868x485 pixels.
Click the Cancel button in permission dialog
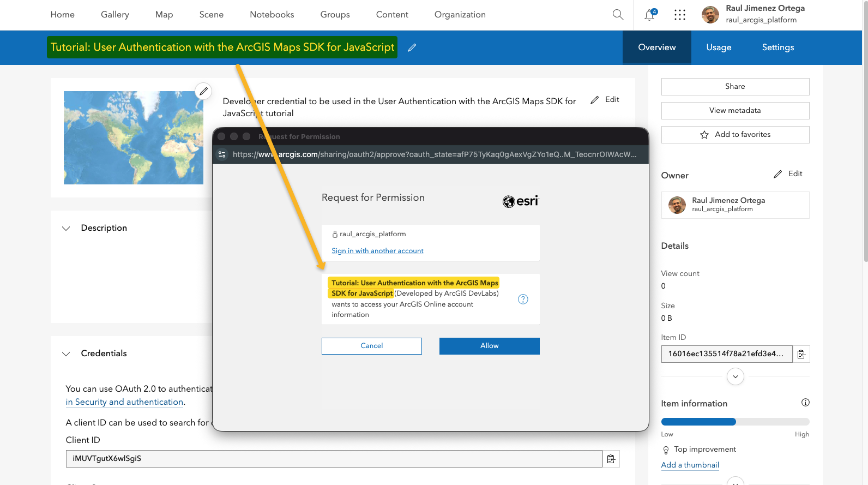[372, 346]
